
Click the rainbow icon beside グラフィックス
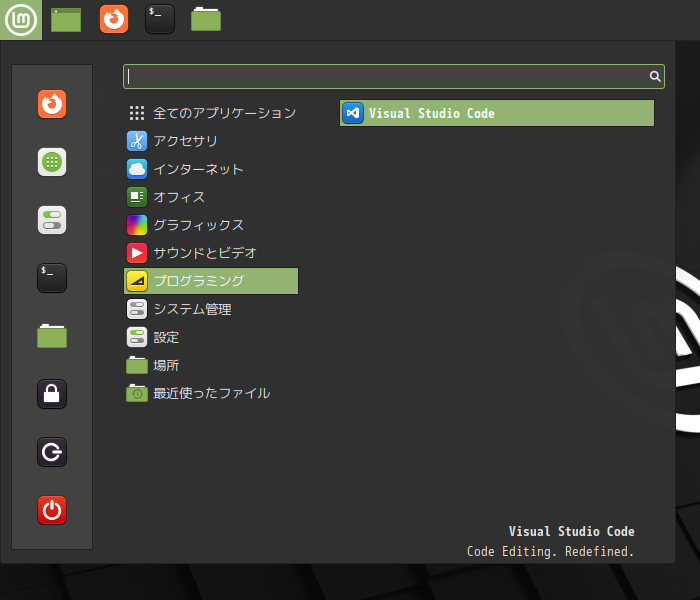pyautogui.click(x=137, y=225)
